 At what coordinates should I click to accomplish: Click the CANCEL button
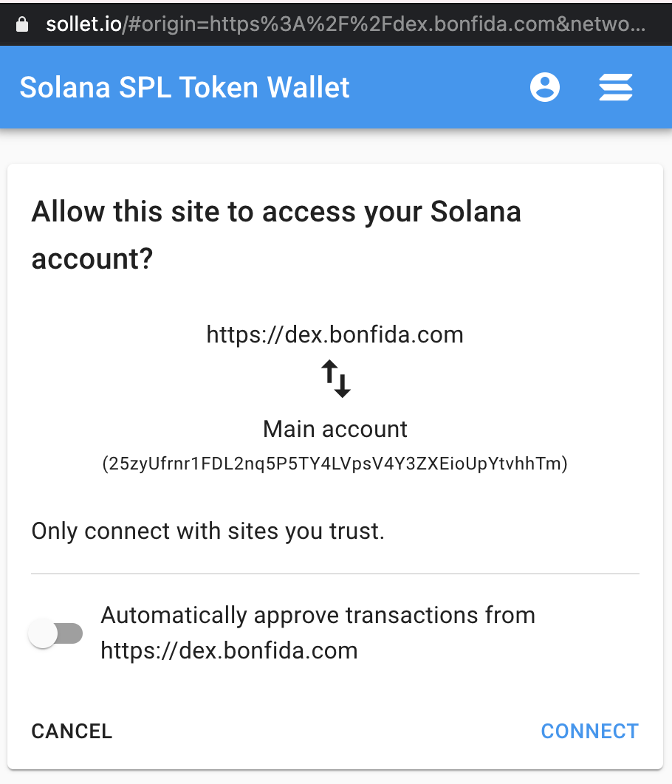[72, 731]
